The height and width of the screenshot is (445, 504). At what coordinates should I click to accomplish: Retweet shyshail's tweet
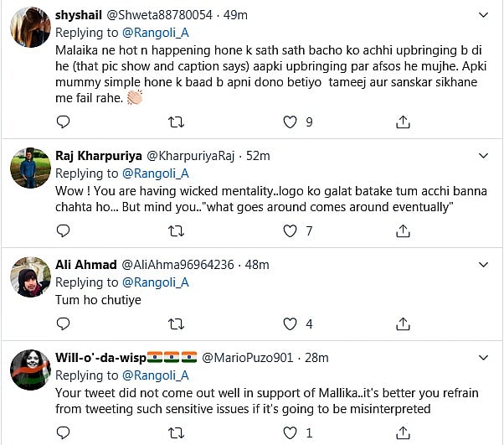(x=177, y=122)
